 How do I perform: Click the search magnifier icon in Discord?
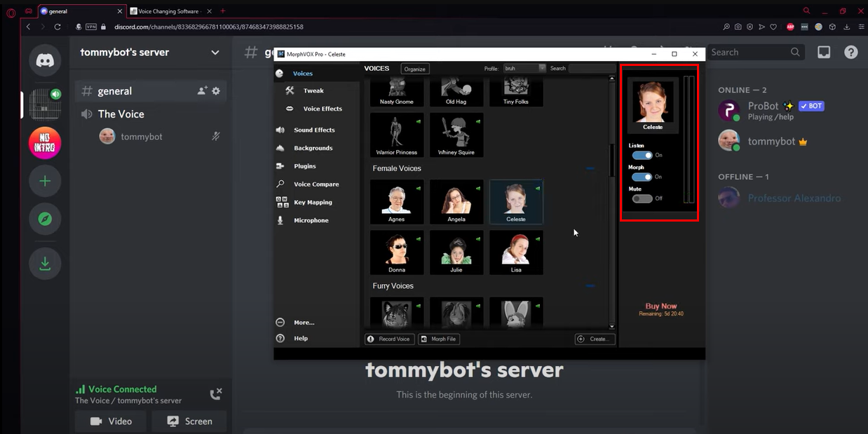[x=795, y=52]
